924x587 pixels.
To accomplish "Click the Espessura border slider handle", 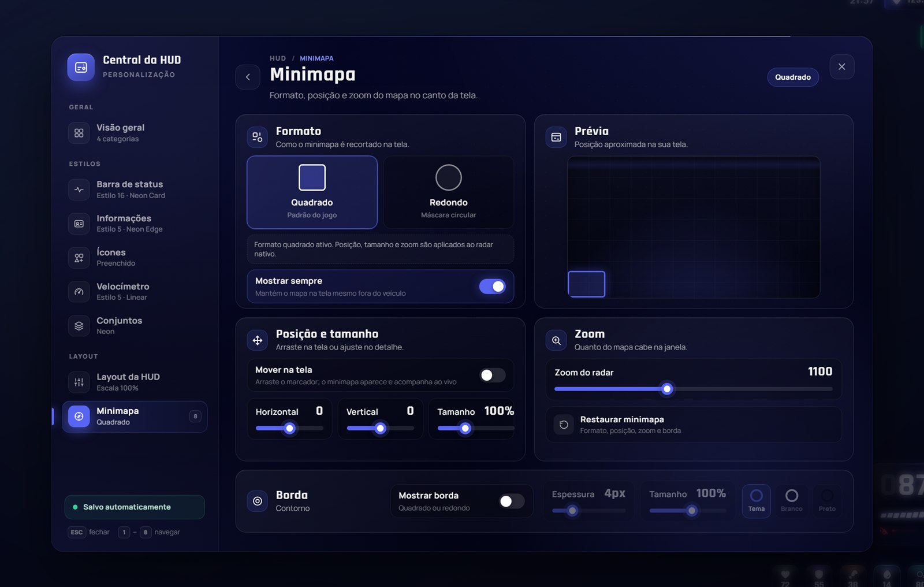I will point(572,511).
